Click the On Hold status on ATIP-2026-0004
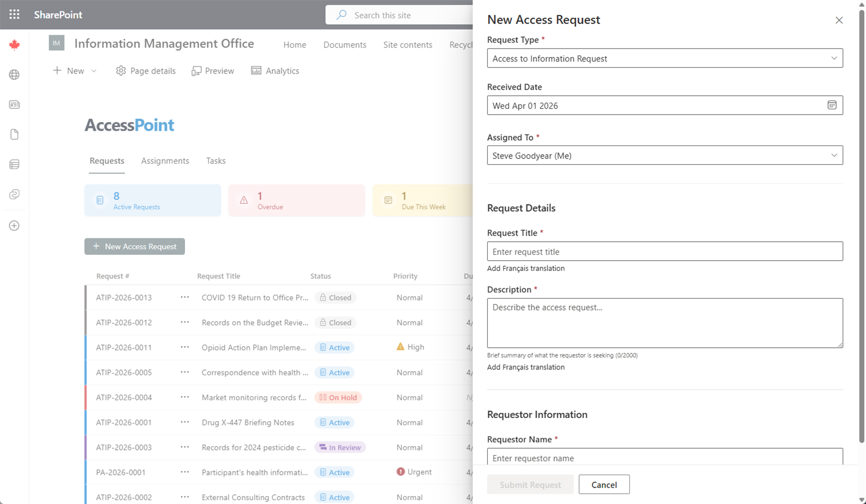This screenshot has height=504, width=866. click(338, 397)
